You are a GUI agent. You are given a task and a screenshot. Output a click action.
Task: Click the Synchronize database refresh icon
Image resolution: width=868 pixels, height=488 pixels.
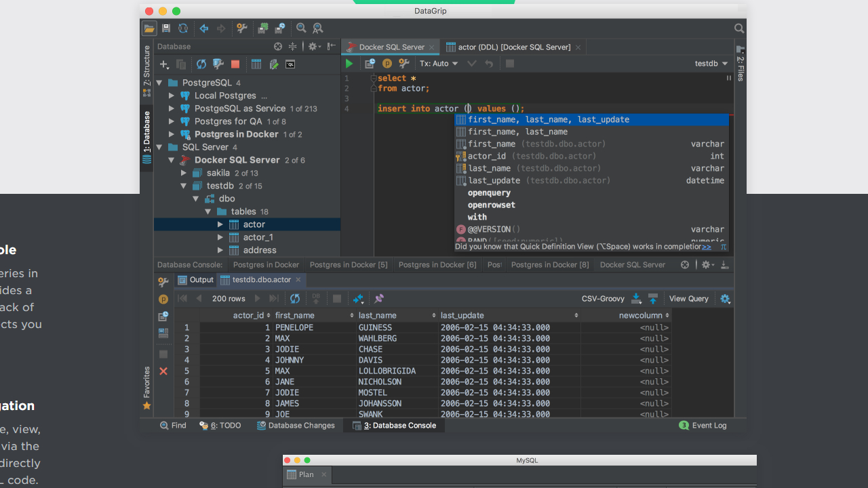(201, 64)
